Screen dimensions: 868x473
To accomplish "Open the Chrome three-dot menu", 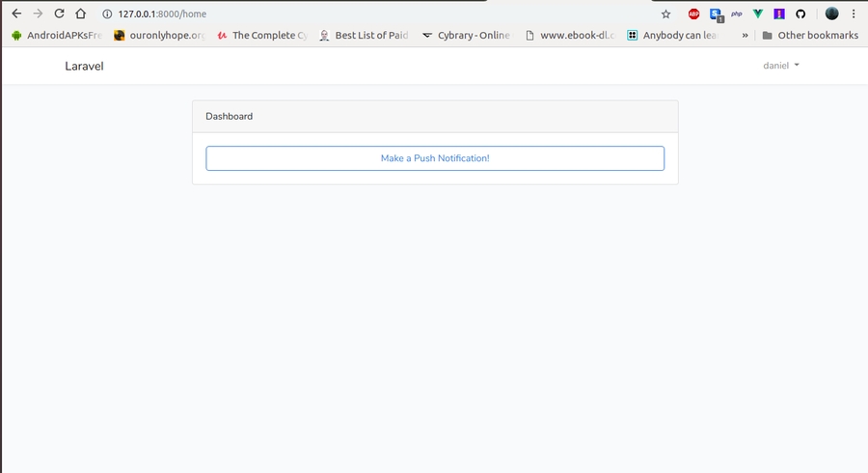I will [x=854, y=14].
